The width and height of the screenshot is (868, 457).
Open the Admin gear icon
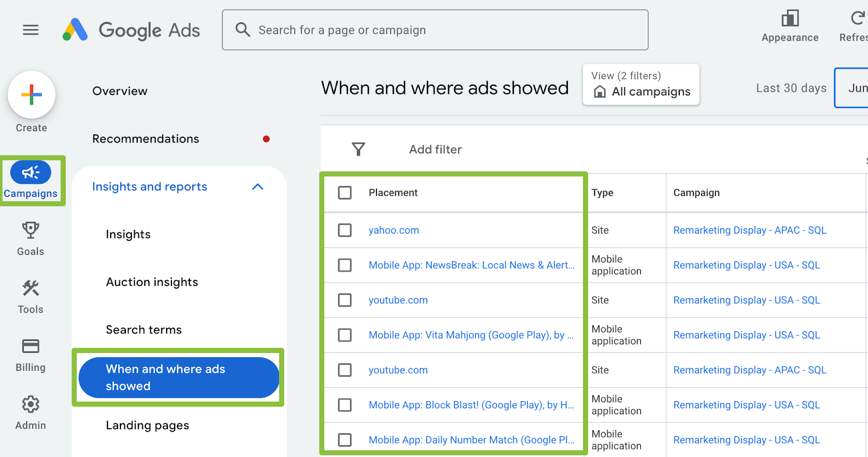coord(30,404)
